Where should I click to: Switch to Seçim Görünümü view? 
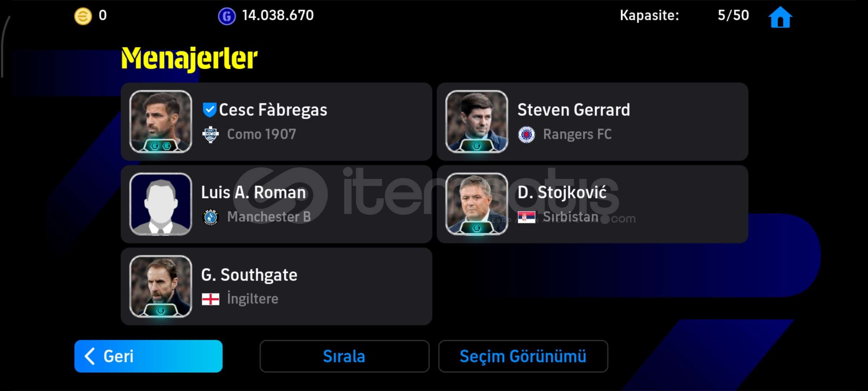coord(523,356)
